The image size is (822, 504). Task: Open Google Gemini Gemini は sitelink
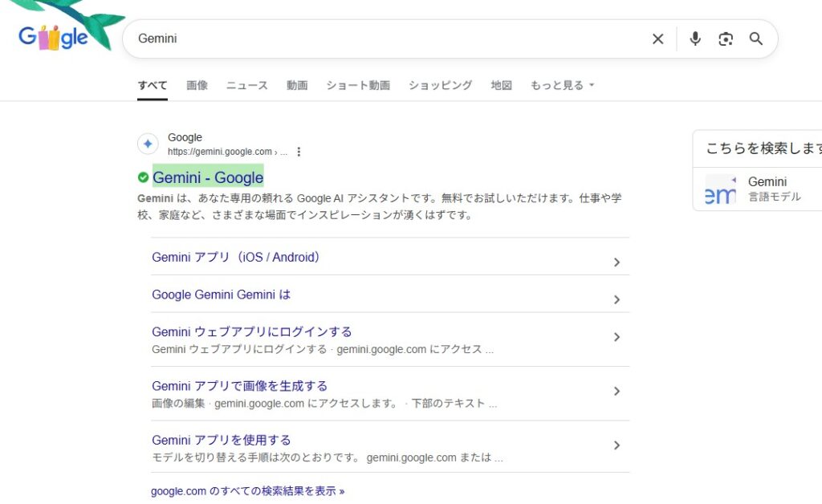[222, 295]
